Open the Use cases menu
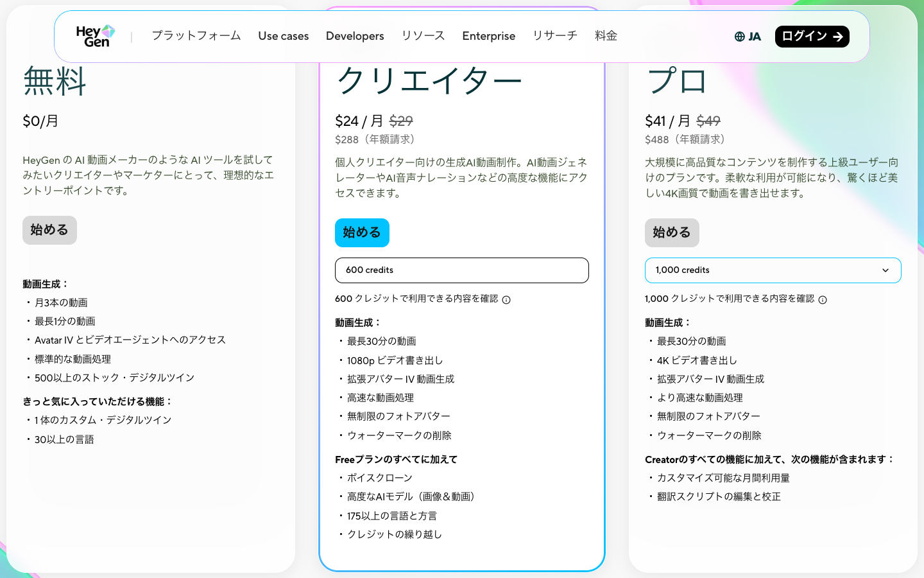 coord(284,36)
